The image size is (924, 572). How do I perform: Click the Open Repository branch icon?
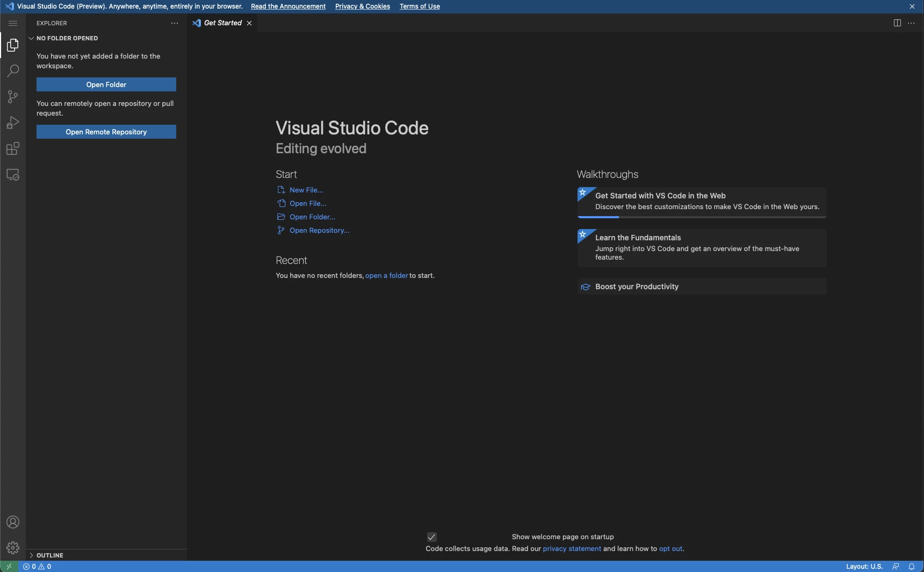[x=281, y=230]
